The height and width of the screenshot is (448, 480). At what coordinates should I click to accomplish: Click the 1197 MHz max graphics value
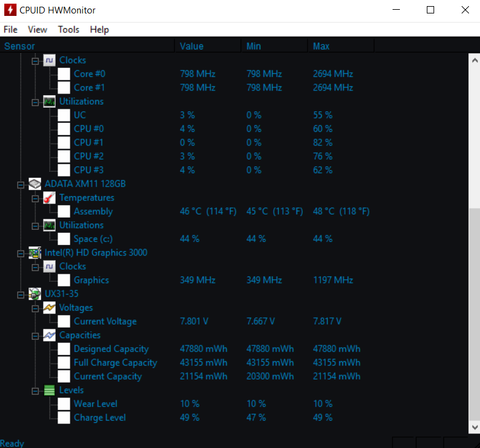(x=333, y=280)
